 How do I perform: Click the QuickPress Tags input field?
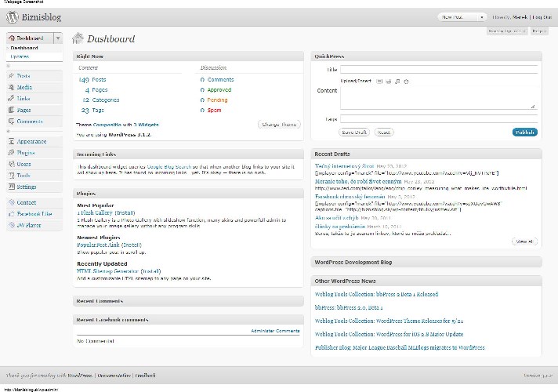439,119
